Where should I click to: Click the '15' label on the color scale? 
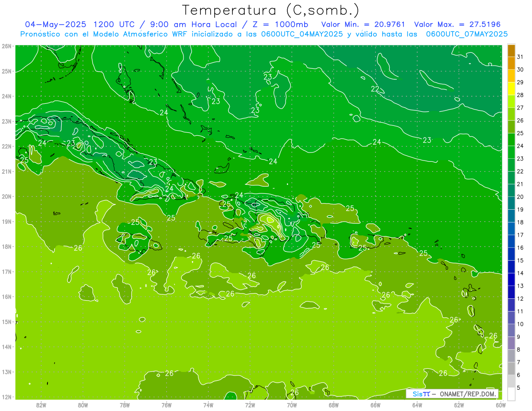[520, 260]
